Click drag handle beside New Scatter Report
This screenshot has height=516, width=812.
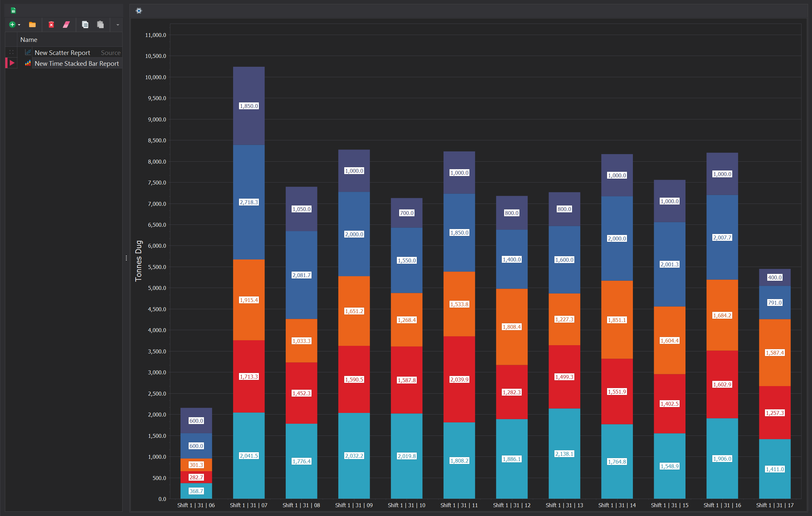[x=11, y=52]
